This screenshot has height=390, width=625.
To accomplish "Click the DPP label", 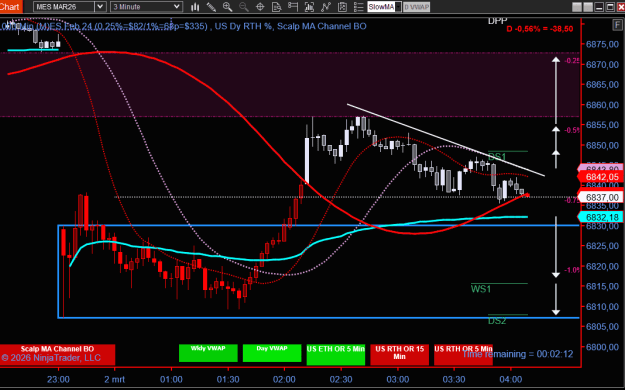I will [x=497, y=21].
